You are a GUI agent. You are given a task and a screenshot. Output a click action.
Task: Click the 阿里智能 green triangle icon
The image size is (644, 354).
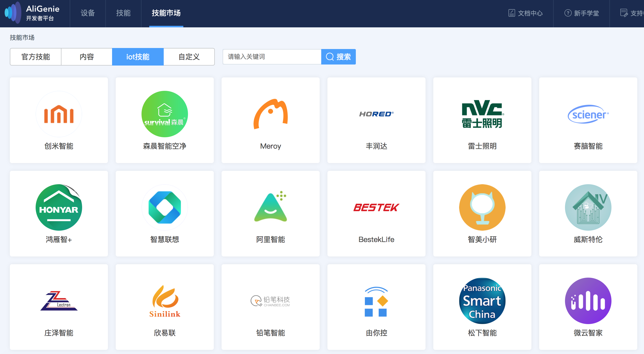point(270,207)
